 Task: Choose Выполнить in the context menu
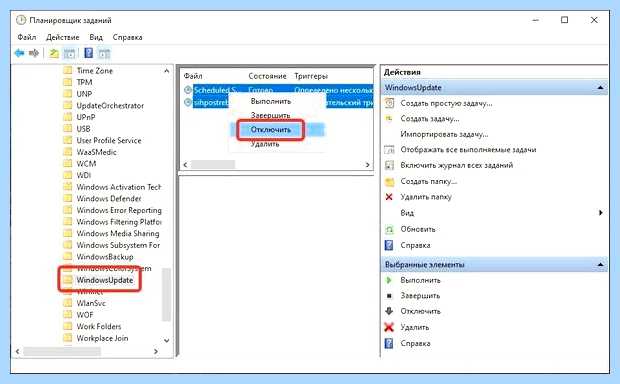click(x=271, y=101)
